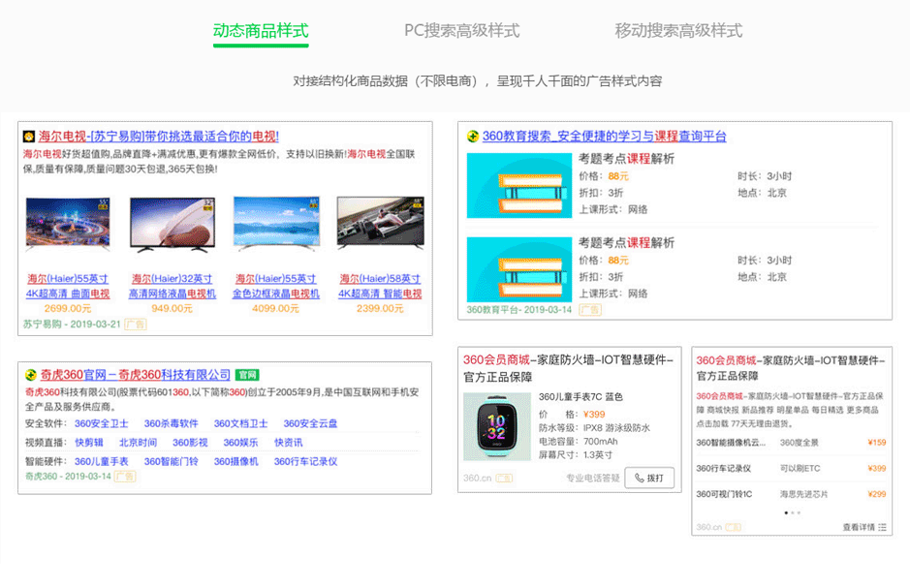Open the 360安全卫士 sublink
The width and height of the screenshot is (910, 588).
tap(101, 424)
